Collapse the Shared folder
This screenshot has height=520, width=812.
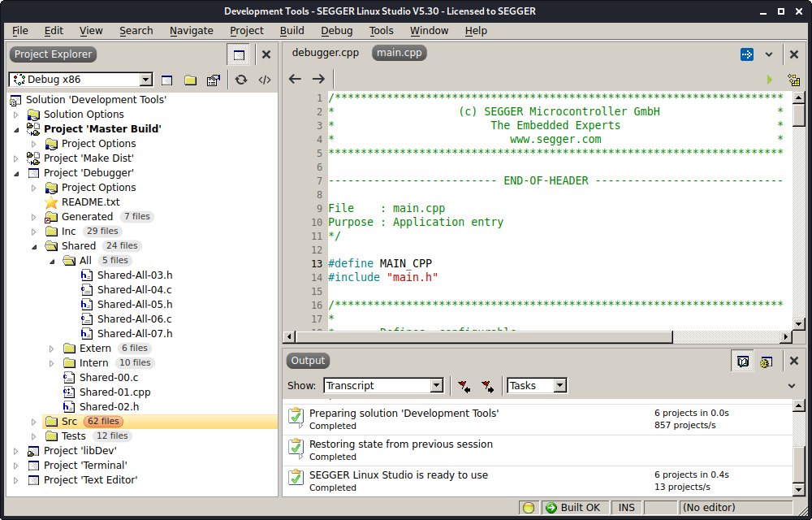pos(33,246)
